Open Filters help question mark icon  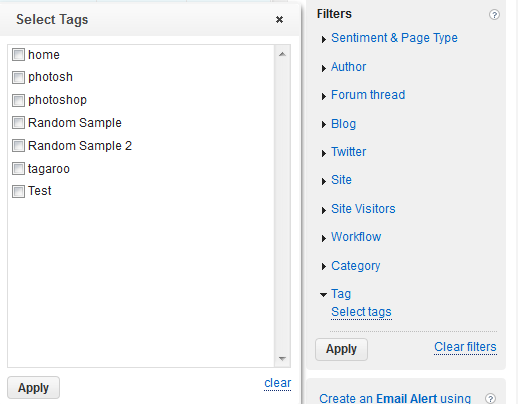pos(494,15)
